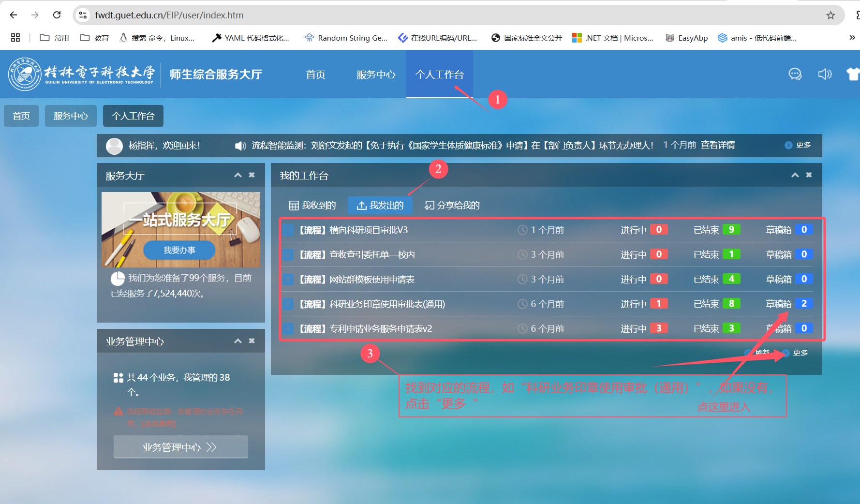Image resolution: width=860 pixels, height=504 pixels.
Task: Bookmark this page with star icon
Action: pos(830,15)
